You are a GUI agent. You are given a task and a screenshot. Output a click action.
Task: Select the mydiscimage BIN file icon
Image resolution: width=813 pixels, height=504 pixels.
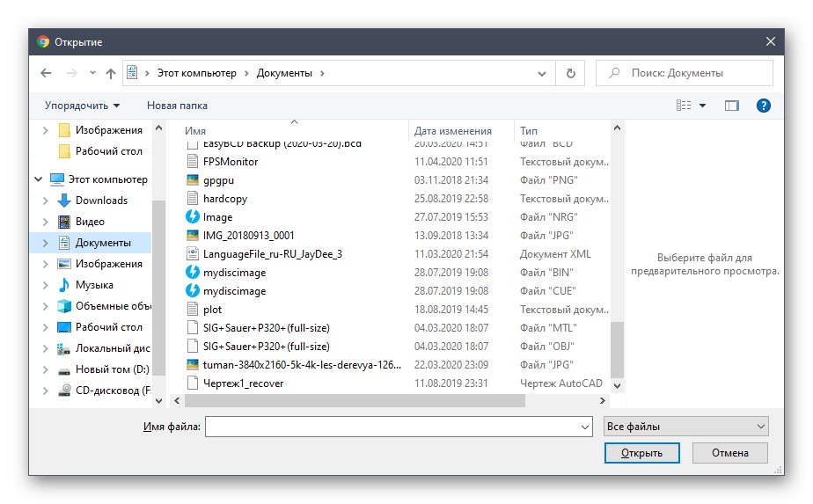(x=193, y=272)
